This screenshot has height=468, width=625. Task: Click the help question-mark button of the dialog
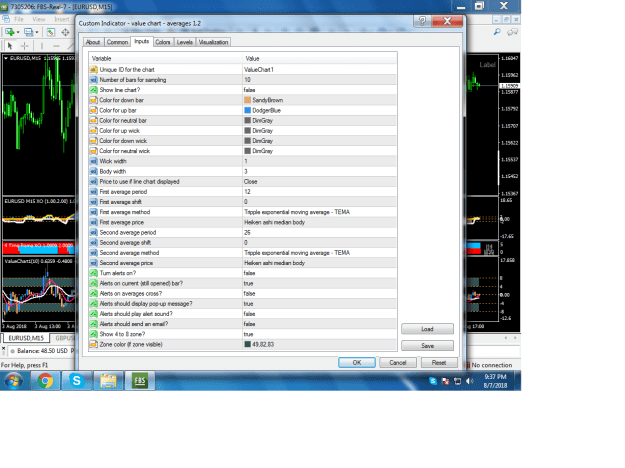point(422,21)
